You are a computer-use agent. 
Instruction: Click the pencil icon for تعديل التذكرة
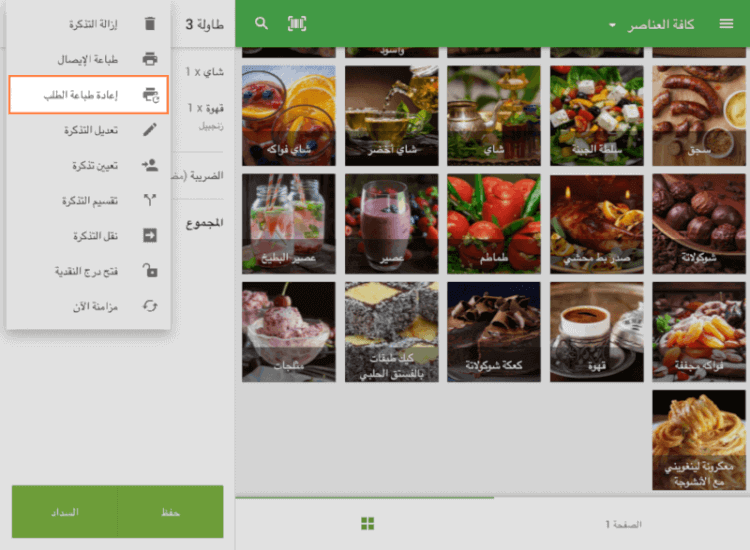click(x=150, y=130)
